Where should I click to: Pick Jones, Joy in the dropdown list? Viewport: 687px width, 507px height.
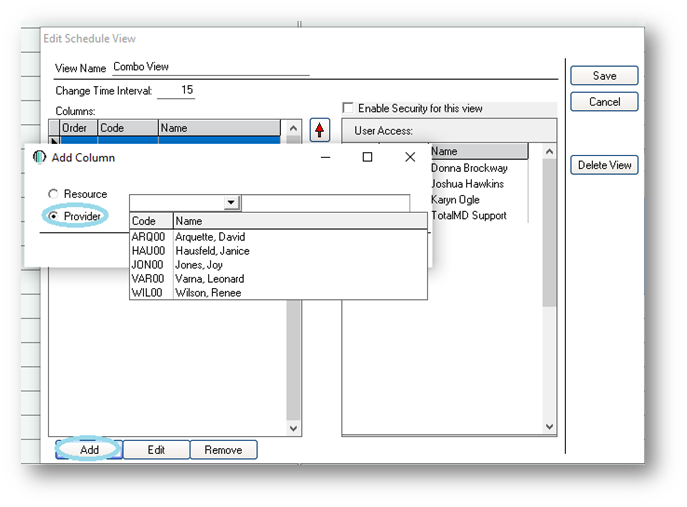tap(201, 265)
